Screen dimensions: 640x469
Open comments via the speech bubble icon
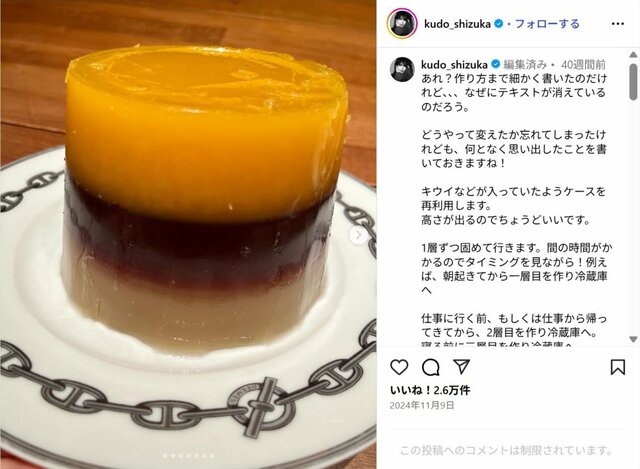click(x=431, y=367)
